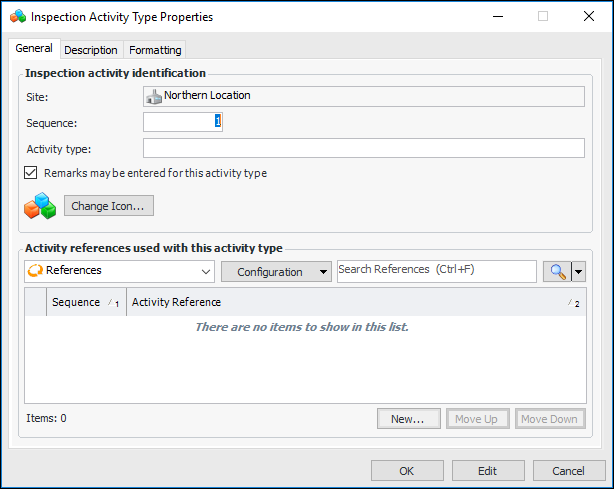614x489 pixels.
Task: Click the window title bar app icon
Action: [x=18, y=17]
